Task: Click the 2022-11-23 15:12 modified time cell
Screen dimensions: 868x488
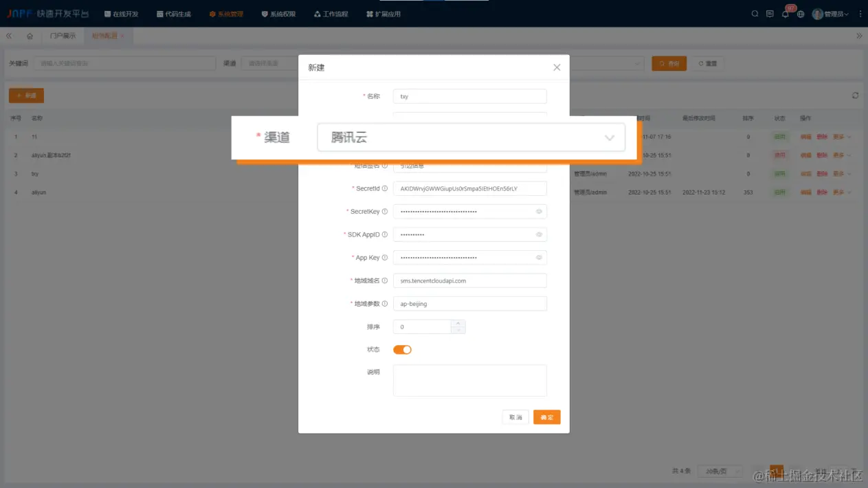Action: coord(704,192)
